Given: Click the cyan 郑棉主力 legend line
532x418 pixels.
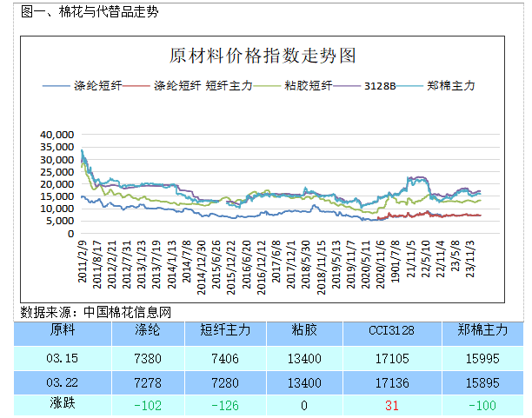Looking at the screenshot, I should click(x=409, y=86).
